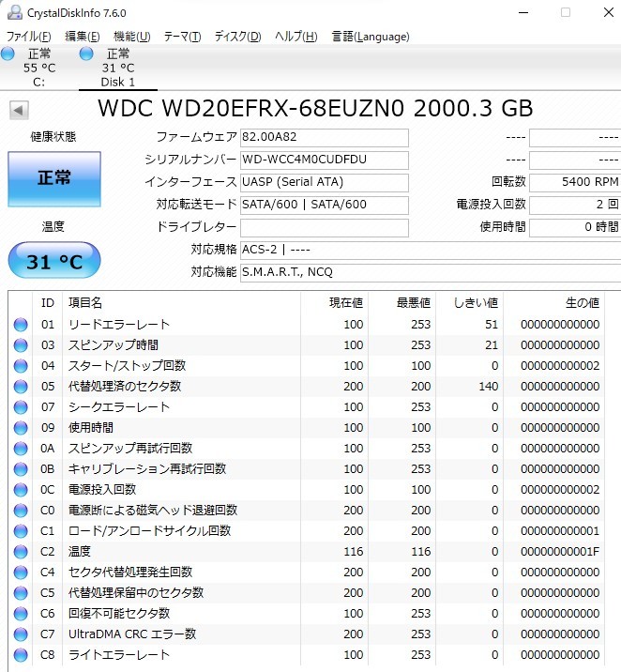Click threshold value 140 in row 05
The height and width of the screenshot is (672, 621).
point(489,386)
